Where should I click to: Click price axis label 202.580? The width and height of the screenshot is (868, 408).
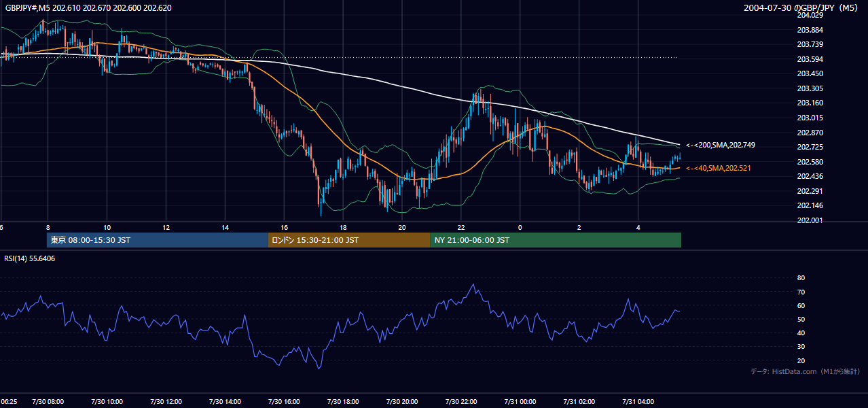click(x=810, y=162)
